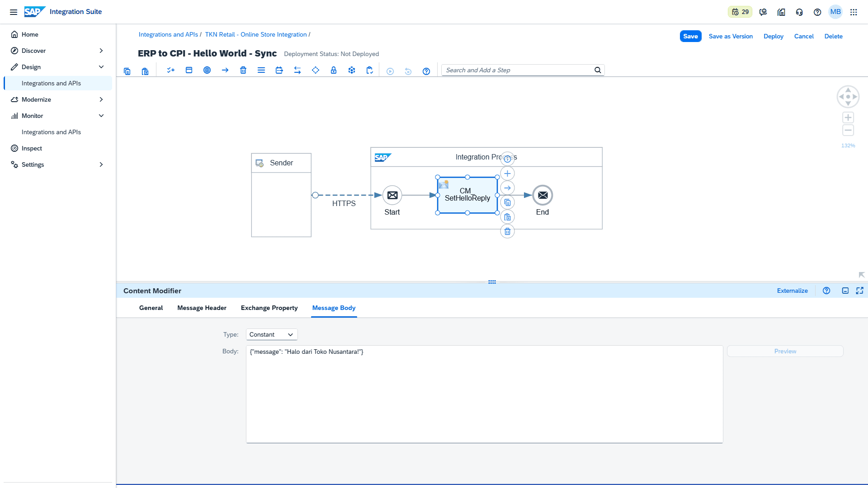Expand the Modernize section chevron
The image size is (868, 488).
(x=101, y=99)
